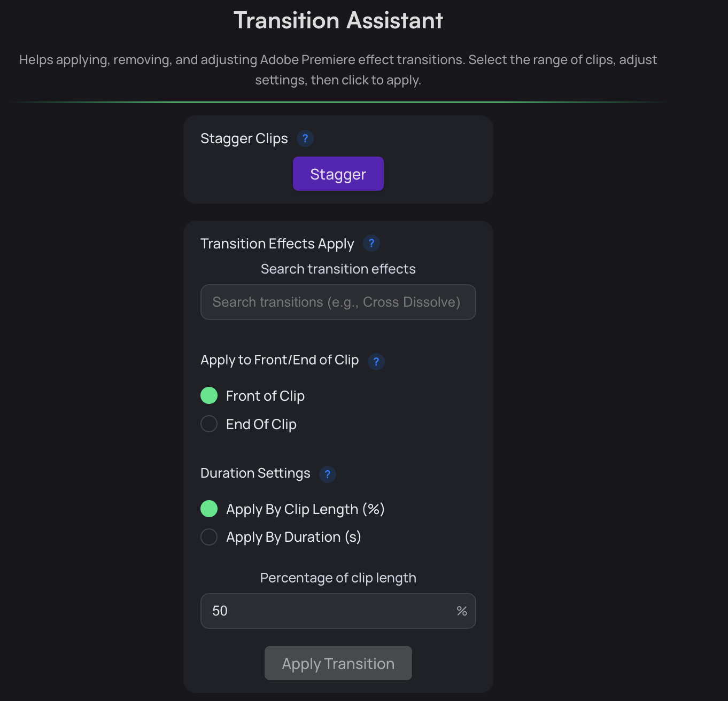Click the percent symbol inside the value field
The height and width of the screenshot is (701, 728).
click(x=461, y=611)
